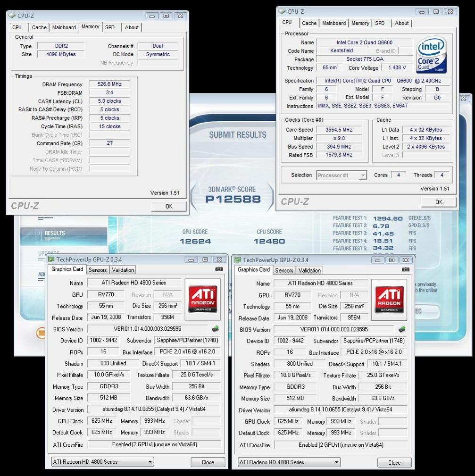Click the Feature Test 3 value '41.45'
Image resolution: width=475 pixels, height=476 pixels.
(x=383, y=234)
